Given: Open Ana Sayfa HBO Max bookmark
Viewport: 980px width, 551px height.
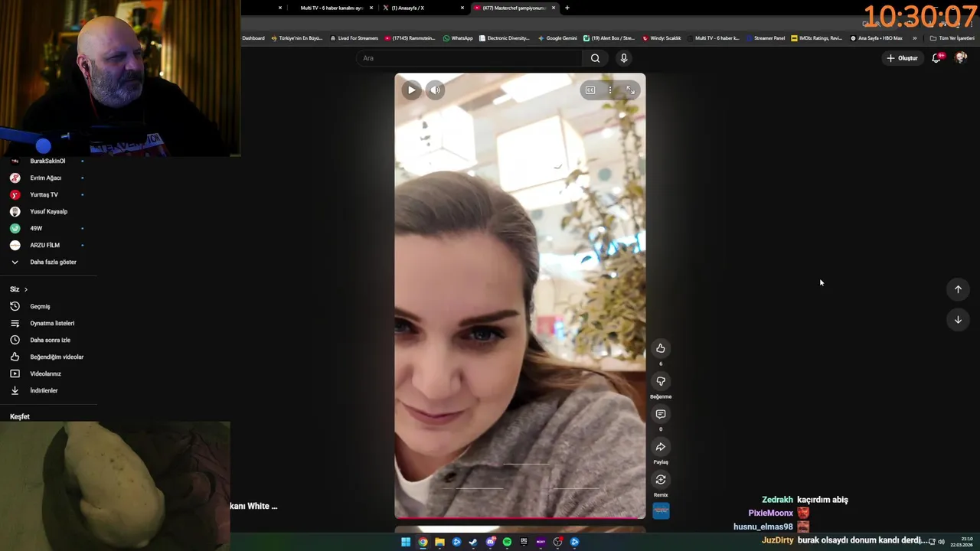Looking at the screenshot, I should tap(876, 38).
